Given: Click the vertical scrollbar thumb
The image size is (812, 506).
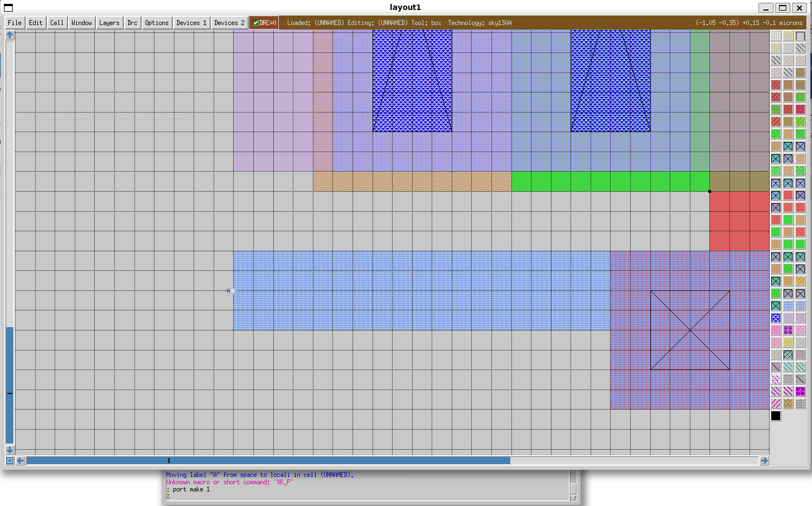Looking at the screenshot, I should point(9,386).
